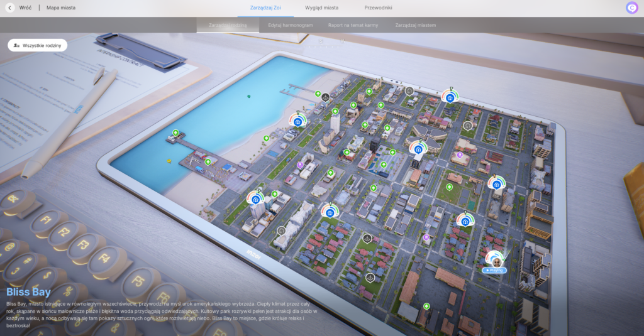The width and height of the screenshot is (644, 336).
Task: Click the green marker on the sandy beach
Action: (266, 138)
